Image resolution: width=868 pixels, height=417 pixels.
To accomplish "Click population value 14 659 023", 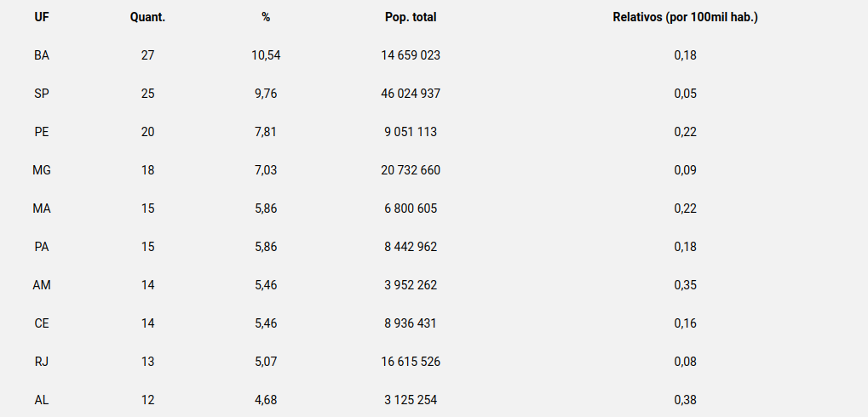I will point(411,55).
